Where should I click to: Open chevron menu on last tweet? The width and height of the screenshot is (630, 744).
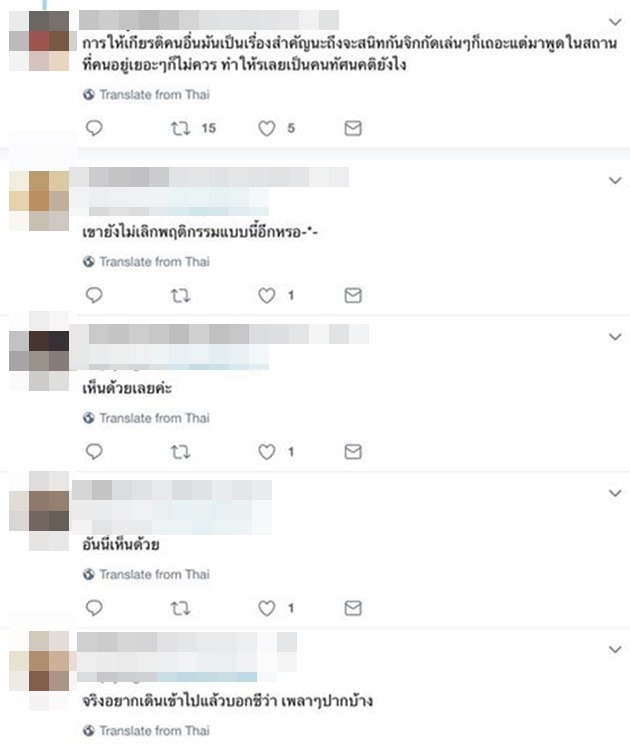(615, 649)
